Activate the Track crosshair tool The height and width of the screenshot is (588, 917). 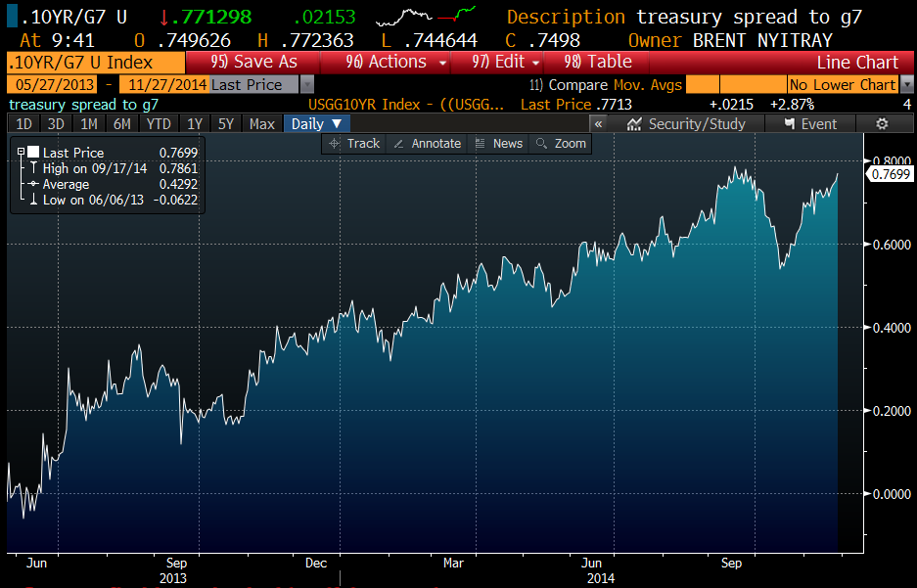(x=353, y=143)
